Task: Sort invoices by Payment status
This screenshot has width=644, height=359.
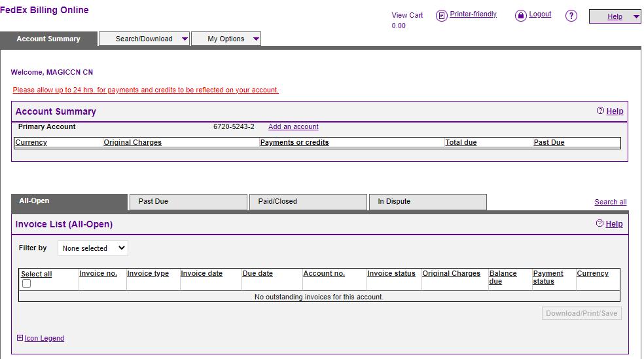Action: click(x=548, y=277)
